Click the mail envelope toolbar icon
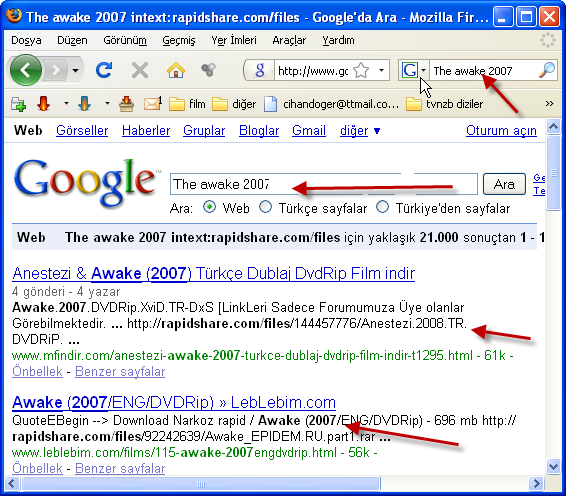 pyautogui.click(x=152, y=104)
